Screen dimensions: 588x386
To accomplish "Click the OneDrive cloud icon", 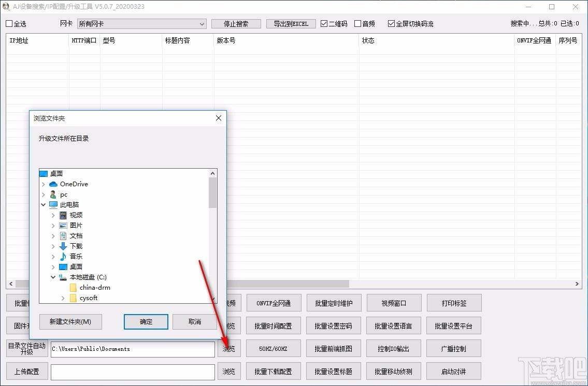I will click(53, 184).
